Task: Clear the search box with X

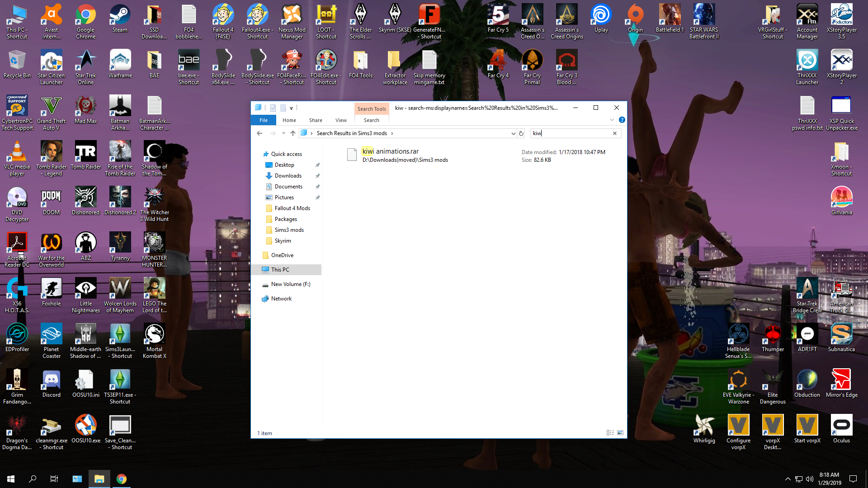Action: tap(615, 133)
